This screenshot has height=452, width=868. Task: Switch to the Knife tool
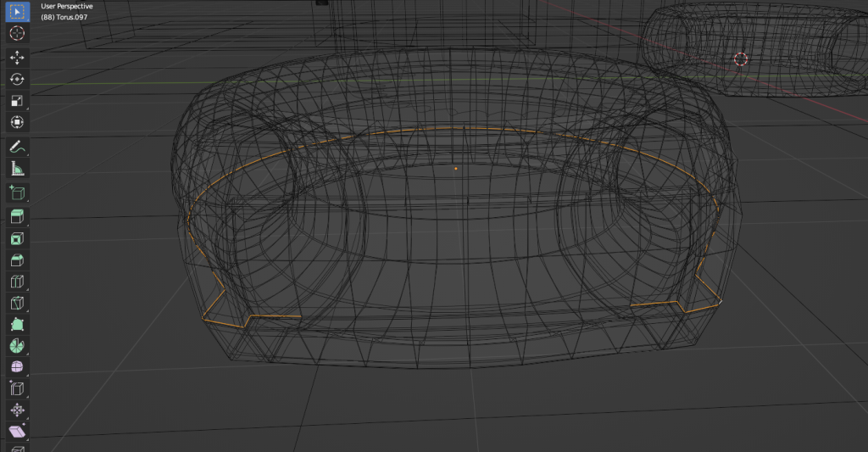[x=17, y=303]
